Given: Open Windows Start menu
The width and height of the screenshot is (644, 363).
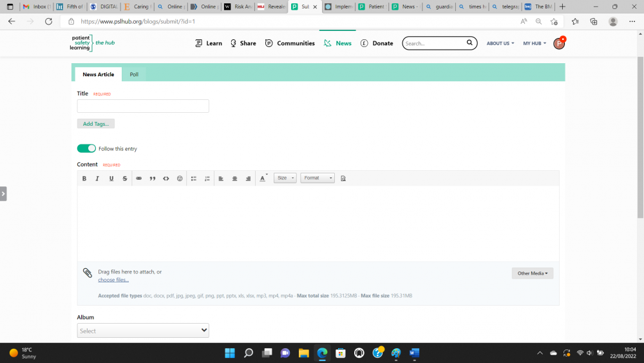Looking at the screenshot, I should 230,353.
